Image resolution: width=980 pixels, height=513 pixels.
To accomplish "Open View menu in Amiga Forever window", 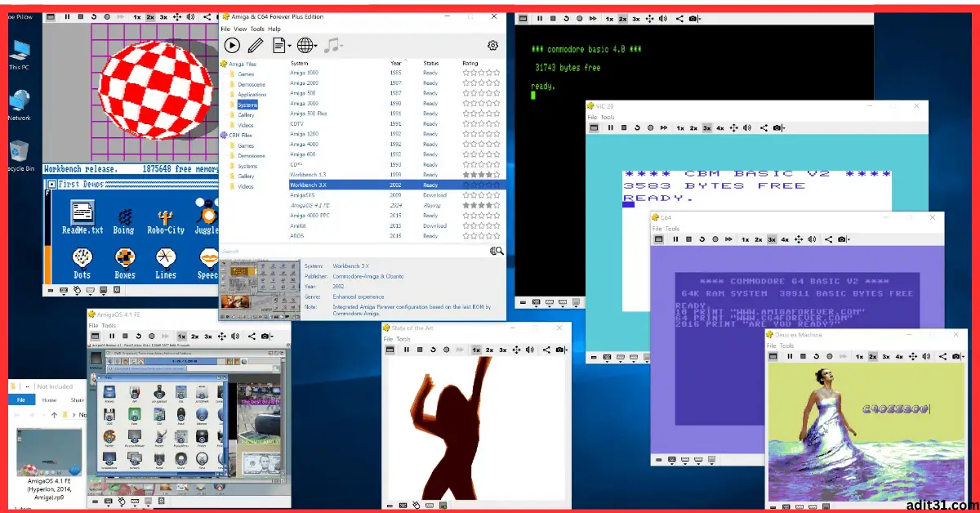I will (x=240, y=29).
